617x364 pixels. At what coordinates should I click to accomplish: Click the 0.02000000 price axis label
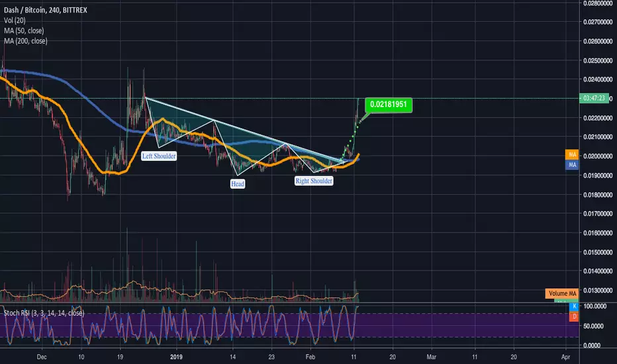(598, 156)
